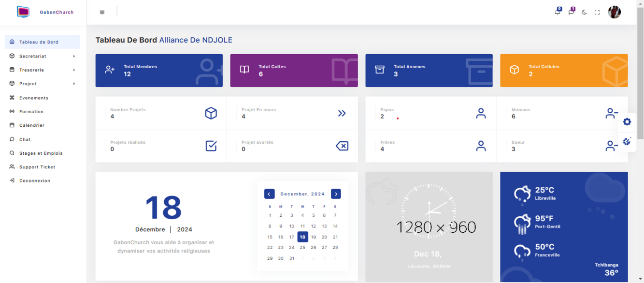
Task: Click the orange Total Cellules card
Action: click(x=564, y=71)
